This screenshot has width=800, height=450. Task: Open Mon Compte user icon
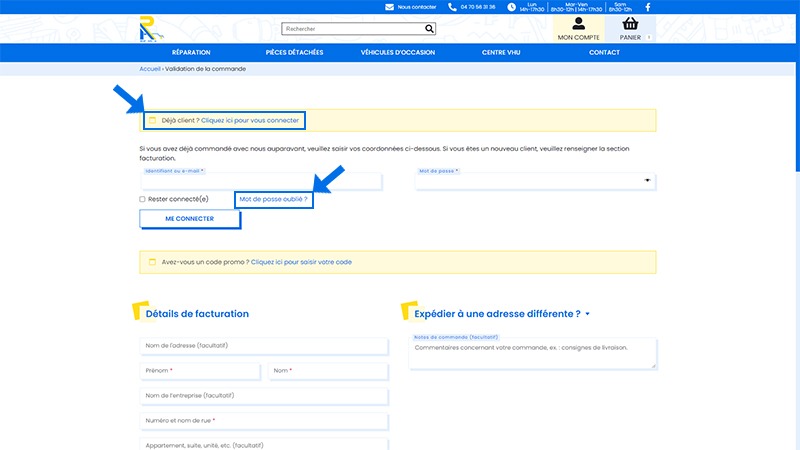tap(579, 23)
